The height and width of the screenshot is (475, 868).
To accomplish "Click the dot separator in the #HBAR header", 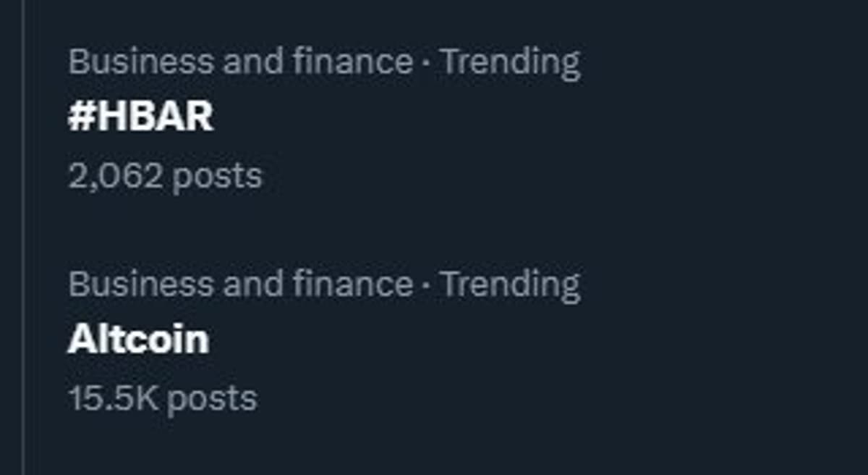I will (427, 64).
